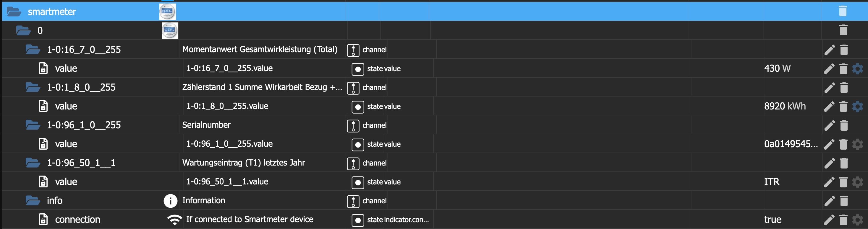Collapse the smartmeter folder

[x=14, y=12]
